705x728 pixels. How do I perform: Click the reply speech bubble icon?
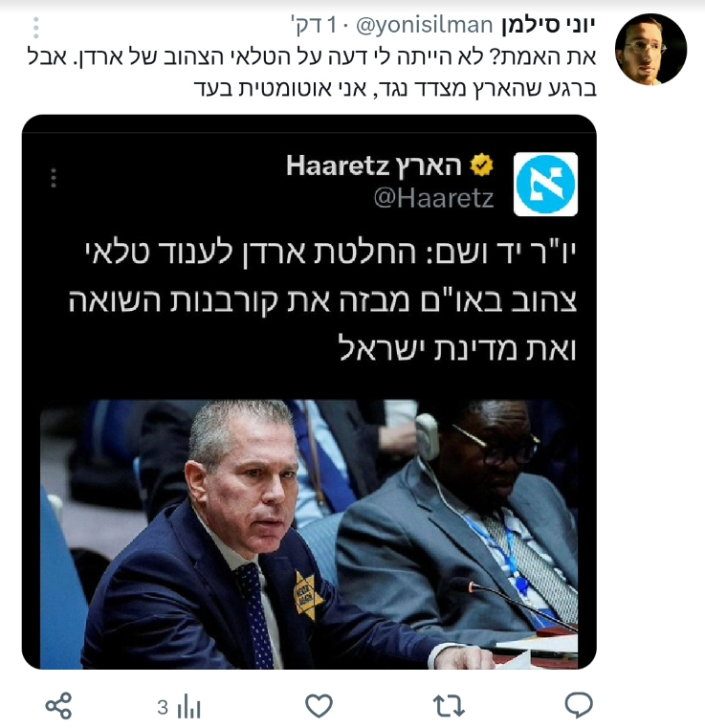(x=579, y=705)
